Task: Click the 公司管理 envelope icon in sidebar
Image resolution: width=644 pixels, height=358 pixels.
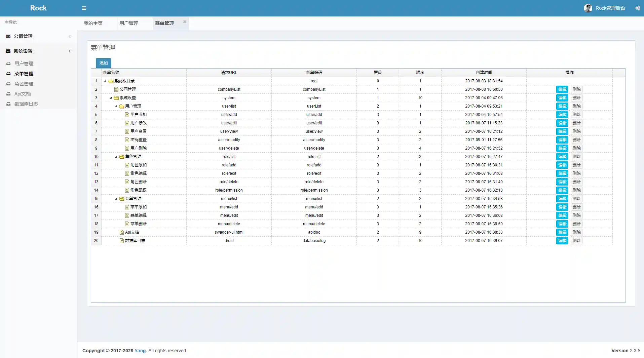Action: point(8,36)
